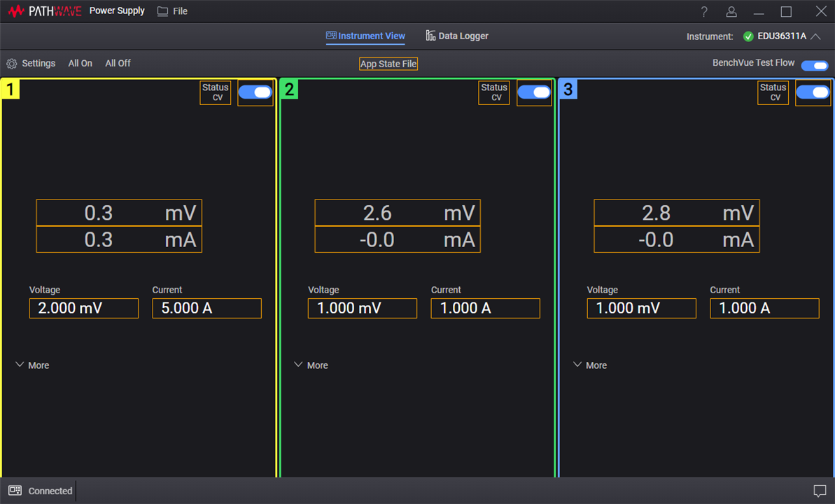The width and height of the screenshot is (835, 504).
Task: Click the All On button
Action: 80,64
